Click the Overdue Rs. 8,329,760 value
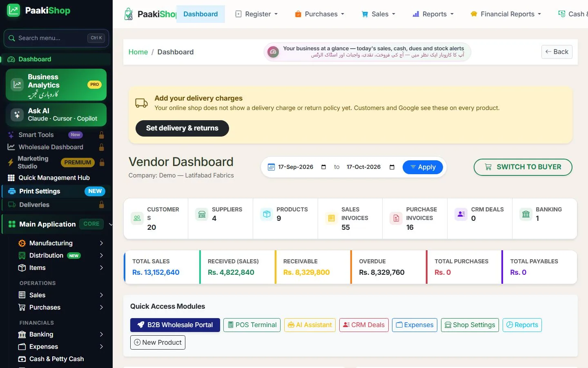 [382, 272]
